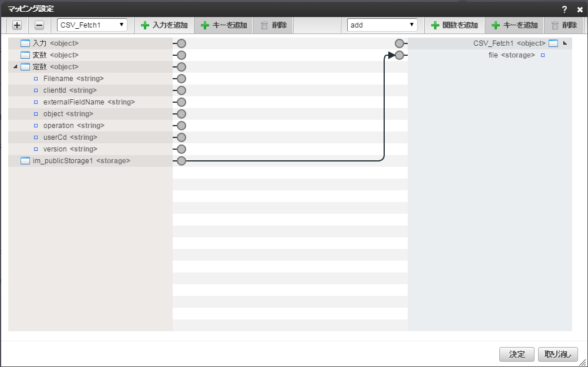Viewport: 588px width, 367px height.
Task: Expand all with the plus icon button
Action: [x=17, y=25]
